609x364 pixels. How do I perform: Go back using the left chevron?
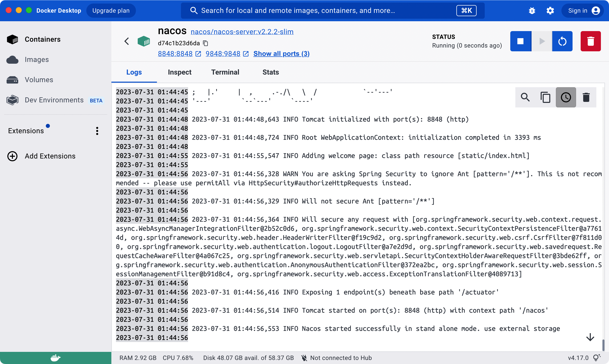[x=127, y=41]
